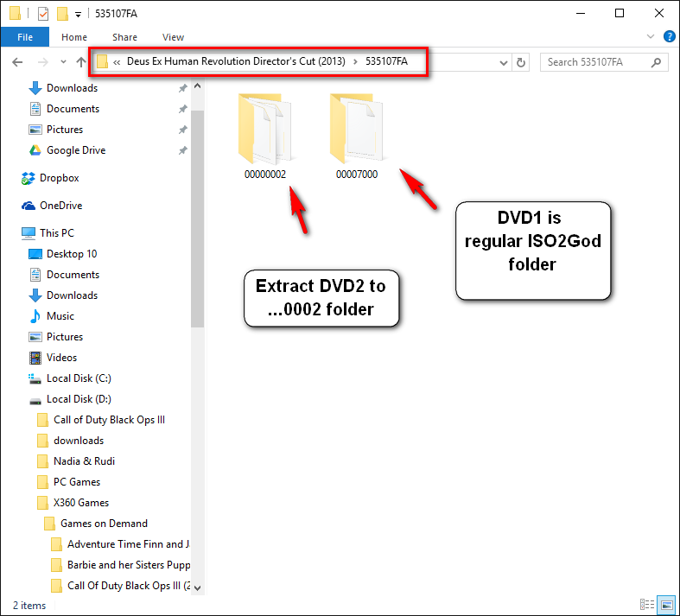Open the PC Games folder
Image resolution: width=680 pixels, height=616 pixels.
click(x=77, y=482)
